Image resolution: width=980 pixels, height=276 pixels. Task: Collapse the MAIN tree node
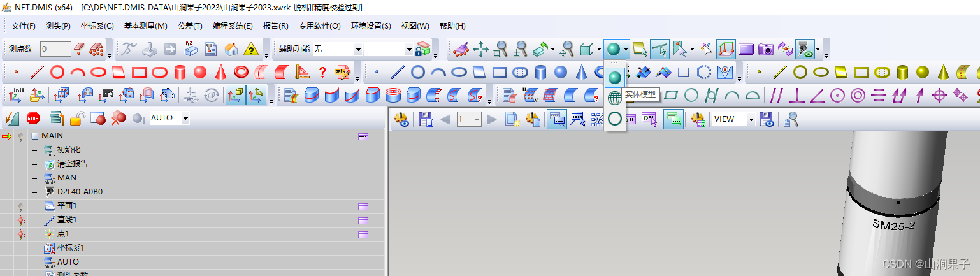(35, 136)
